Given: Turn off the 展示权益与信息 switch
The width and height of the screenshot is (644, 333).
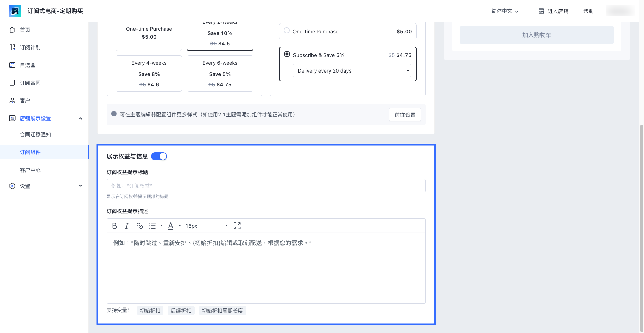Looking at the screenshot, I should tap(159, 156).
